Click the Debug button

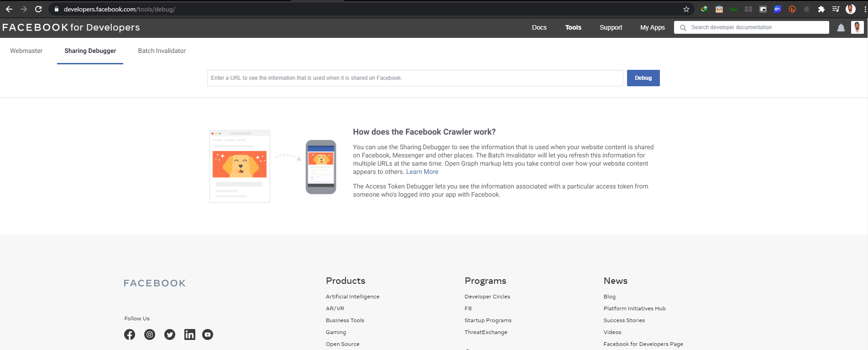643,78
